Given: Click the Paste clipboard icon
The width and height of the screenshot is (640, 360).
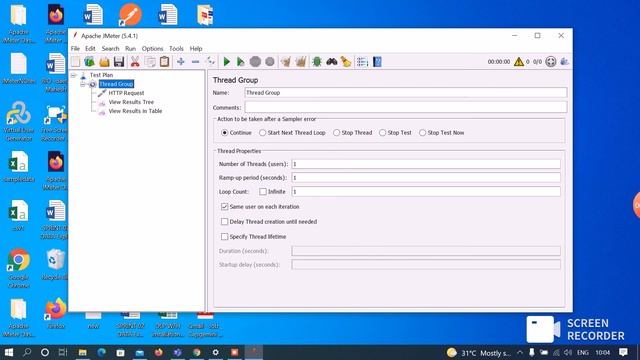Looking at the screenshot, I should [x=164, y=62].
